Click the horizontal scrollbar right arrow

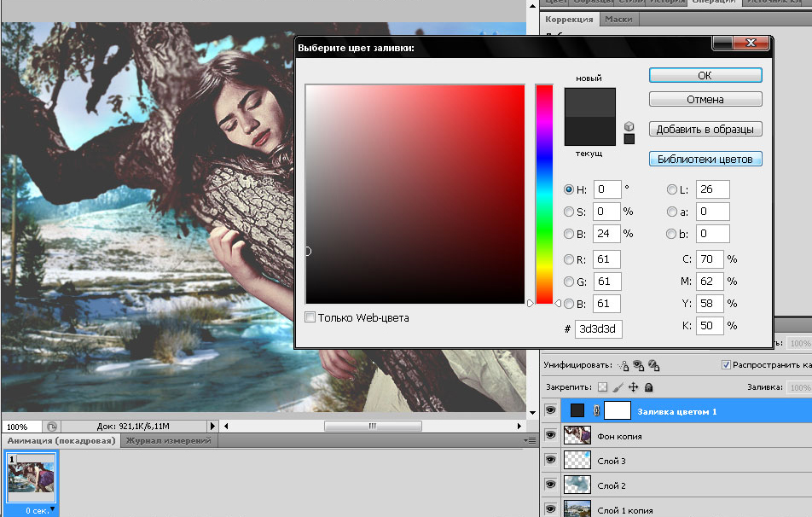point(519,426)
